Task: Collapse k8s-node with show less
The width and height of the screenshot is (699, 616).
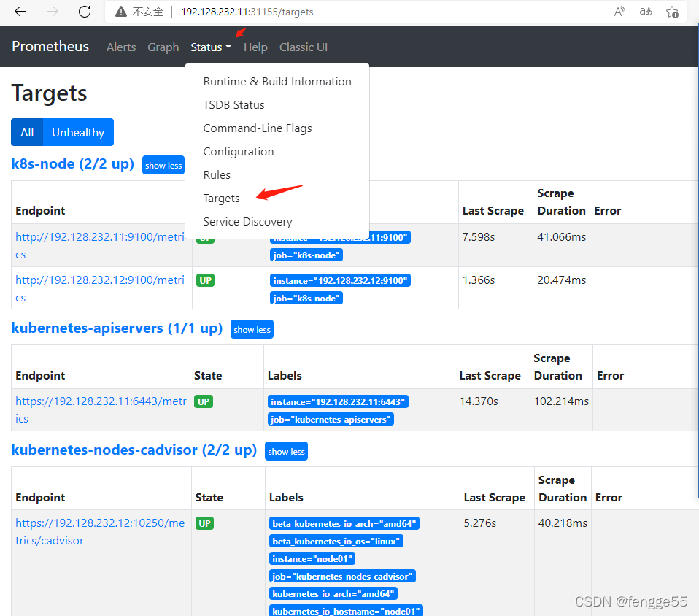Action: pyautogui.click(x=163, y=166)
